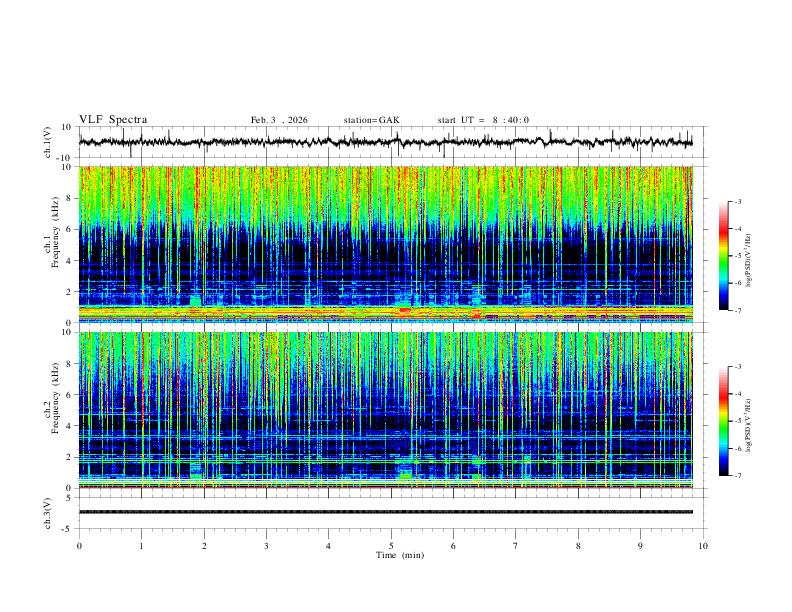This screenshot has height=612, width=792.
Task: Click the ch.2 PSD color bar
Action: 724,421
